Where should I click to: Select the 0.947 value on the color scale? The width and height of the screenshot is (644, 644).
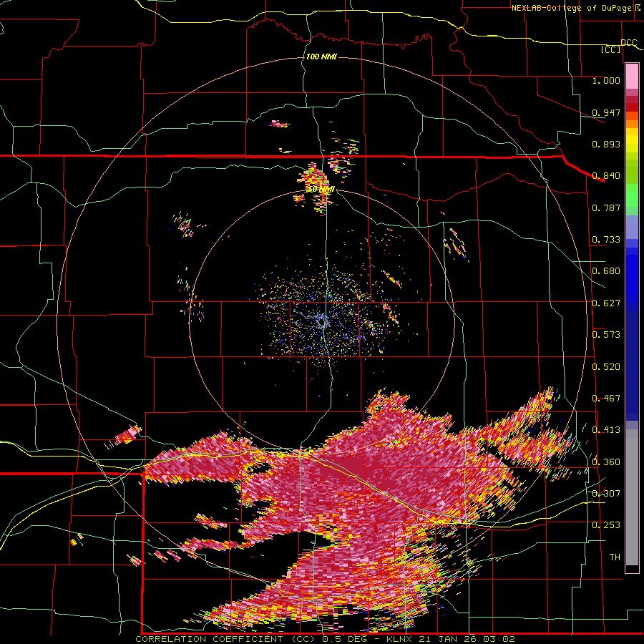(606, 112)
